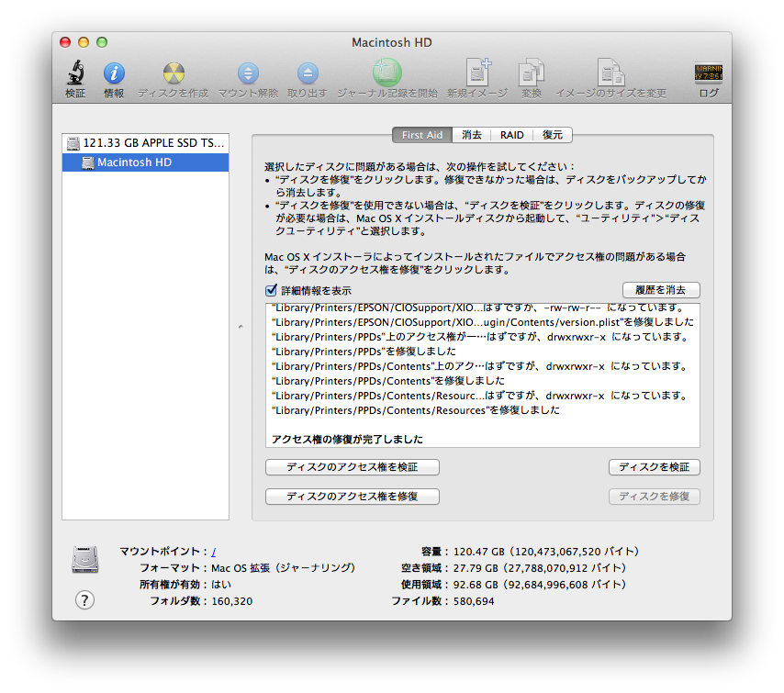Image resolution: width=784 pixels, height=693 pixels.
Task: Click the sidebar splitter handle
Action: (241, 327)
